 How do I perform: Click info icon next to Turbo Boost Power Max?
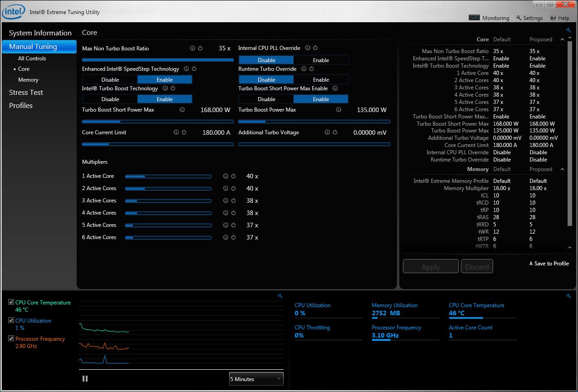[x=338, y=110]
